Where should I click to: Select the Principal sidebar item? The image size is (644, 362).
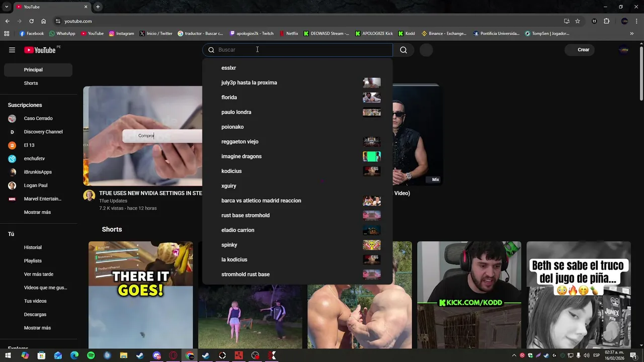click(x=38, y=70)
